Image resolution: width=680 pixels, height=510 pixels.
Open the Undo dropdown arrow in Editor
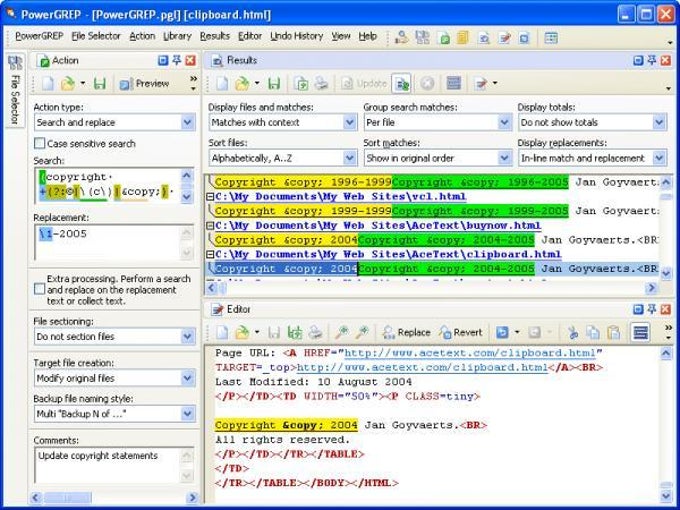pyautogui.click(x=517, y=333)
